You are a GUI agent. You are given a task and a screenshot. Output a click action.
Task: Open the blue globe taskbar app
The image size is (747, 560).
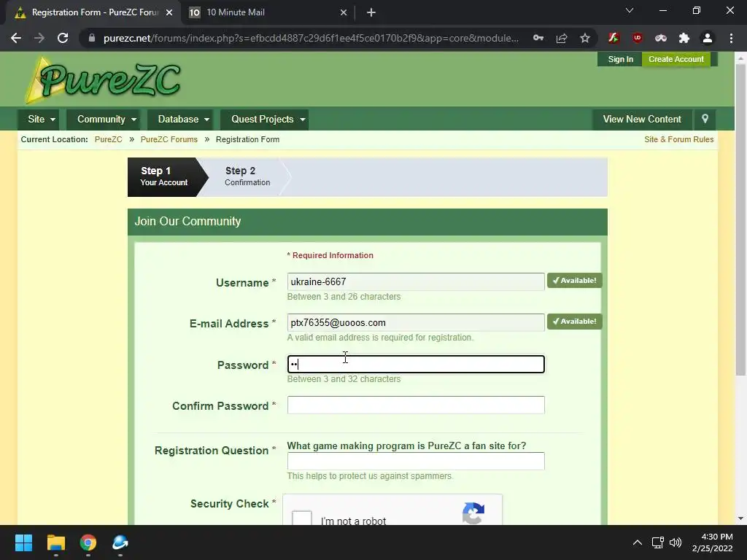click(x=120, y=542)
